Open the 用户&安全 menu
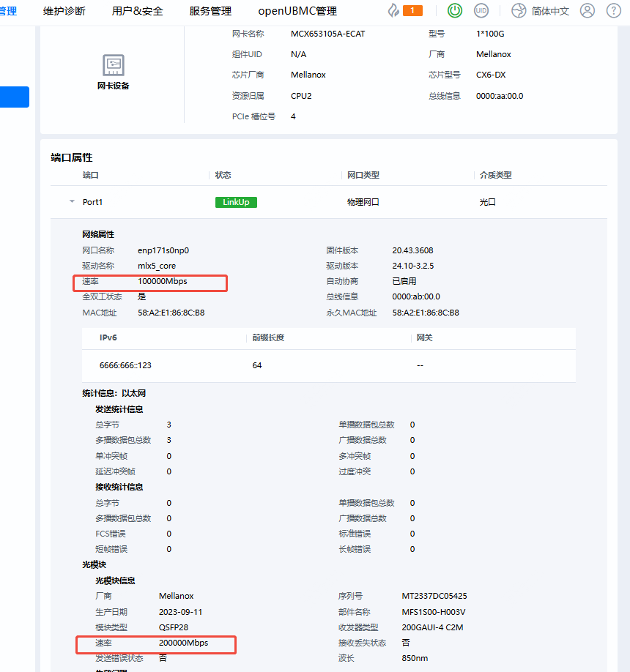The width and height of the screenshot is (630, 672). click(138, 11)
